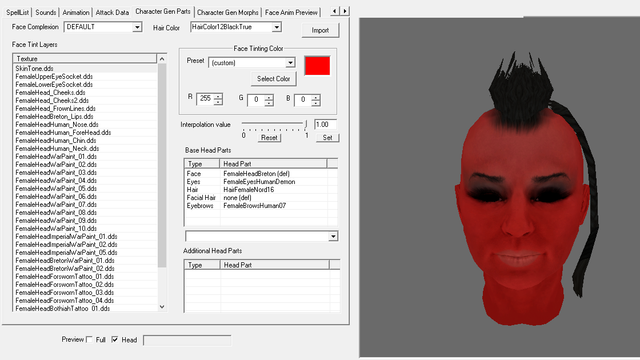640x360 pixels.
Task: Click the Interpolation value slider handle
Action: 306,123
